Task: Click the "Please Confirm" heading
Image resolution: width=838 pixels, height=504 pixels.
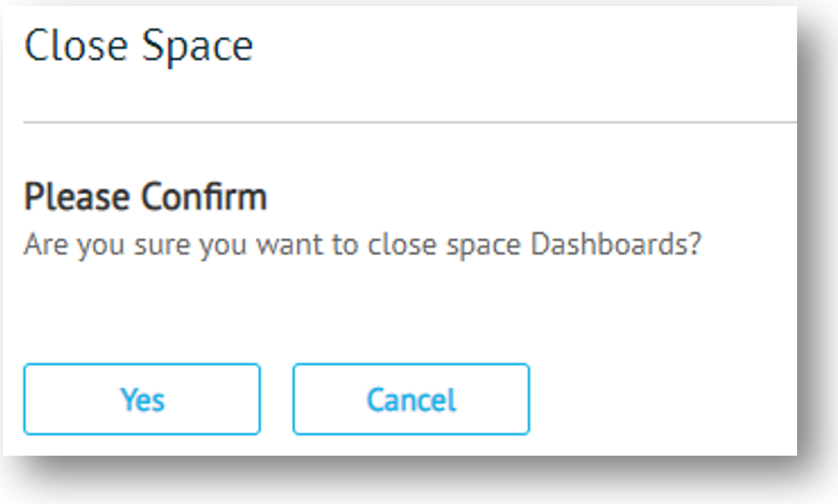Action: [146, 198]
